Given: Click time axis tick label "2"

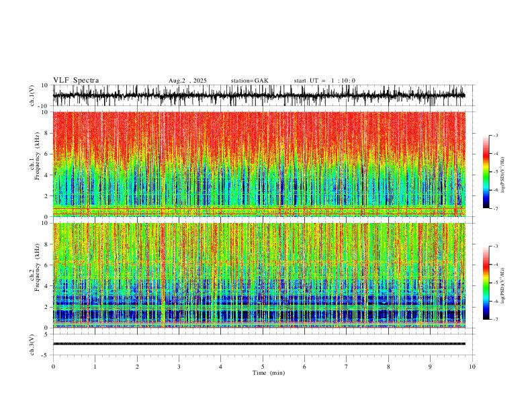Looking at the screenshot, I should (x=137, y=367).
